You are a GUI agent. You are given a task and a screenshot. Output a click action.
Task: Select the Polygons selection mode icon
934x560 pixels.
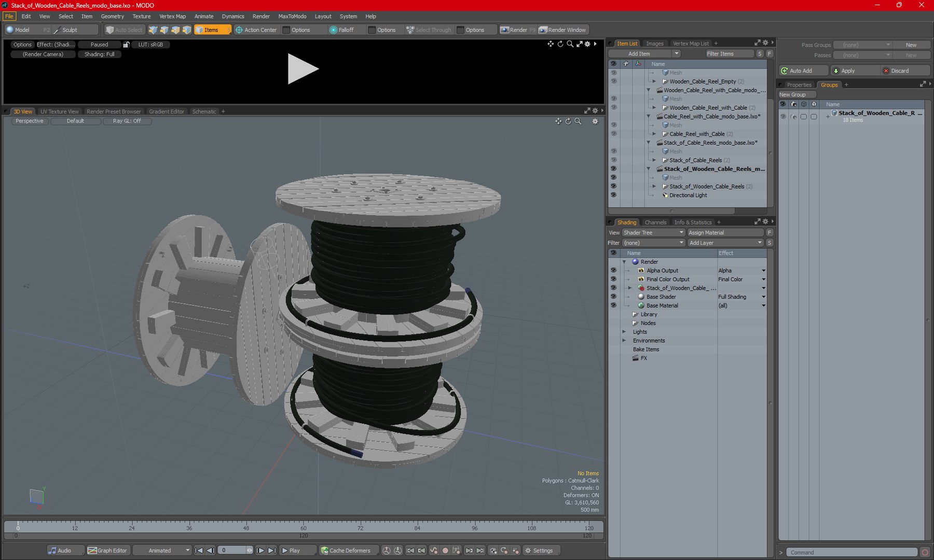click(x=176, y=30)
